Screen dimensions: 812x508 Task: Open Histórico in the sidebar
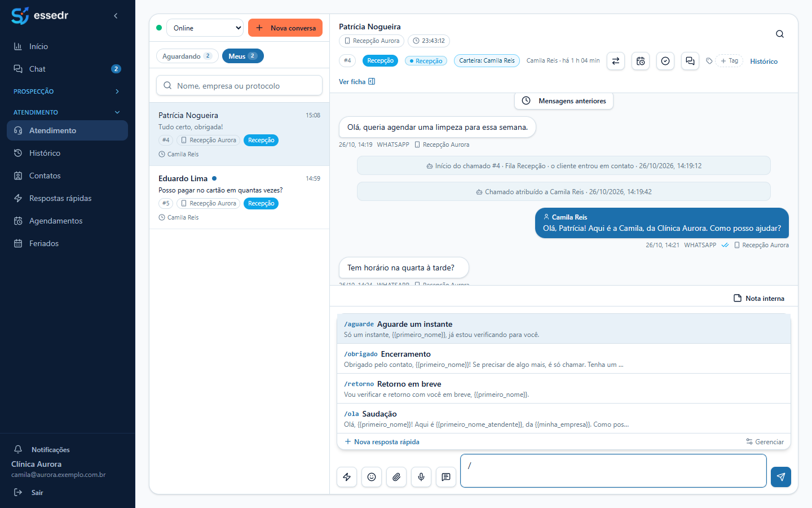point(67,153)
